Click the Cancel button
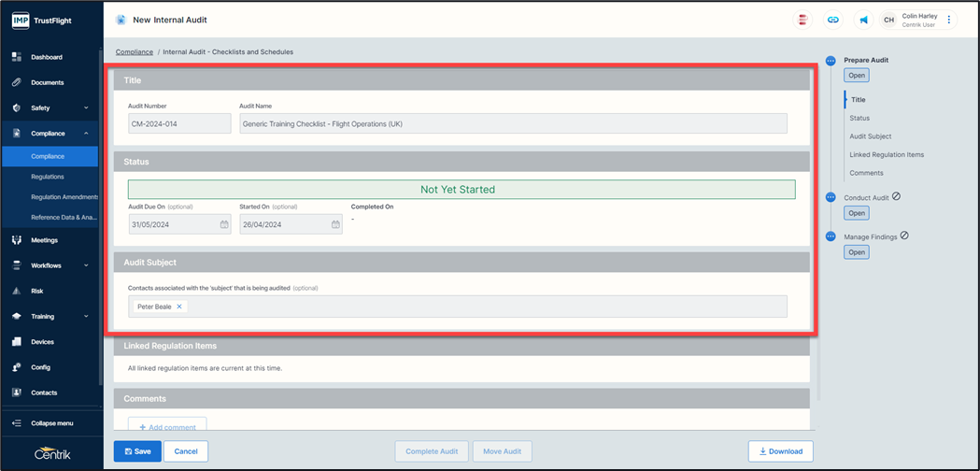980x471 pixels. [186, 451]
